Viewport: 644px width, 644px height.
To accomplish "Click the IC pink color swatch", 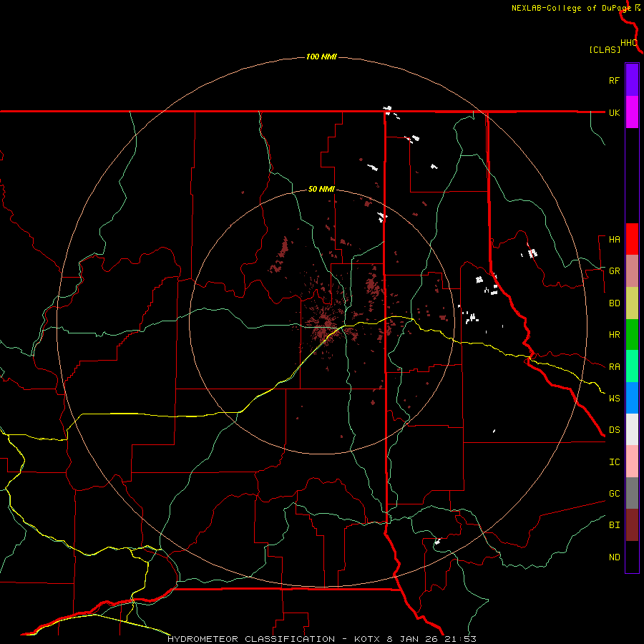I will [x=632, y=462].
